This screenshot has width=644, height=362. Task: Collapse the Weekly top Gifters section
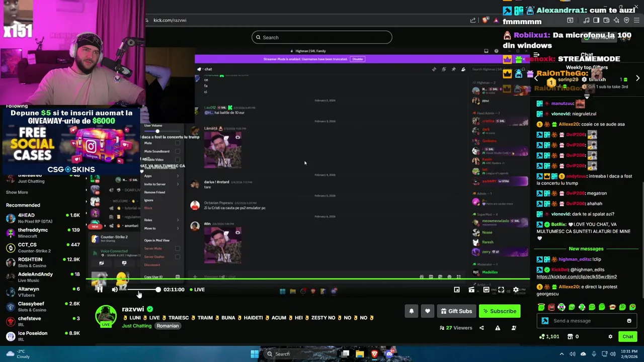tap(587, 96)
